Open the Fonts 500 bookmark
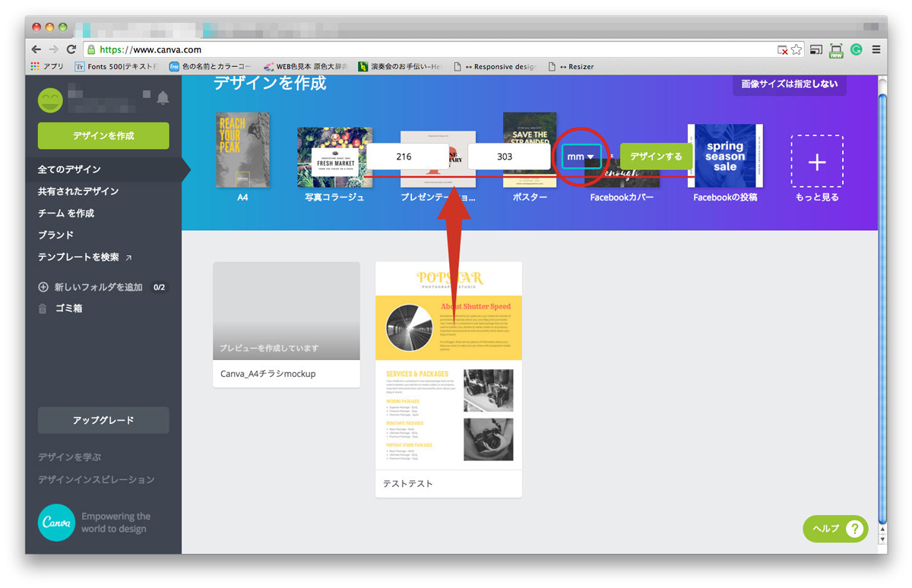The image size is (912, 588). coord(116,67)
